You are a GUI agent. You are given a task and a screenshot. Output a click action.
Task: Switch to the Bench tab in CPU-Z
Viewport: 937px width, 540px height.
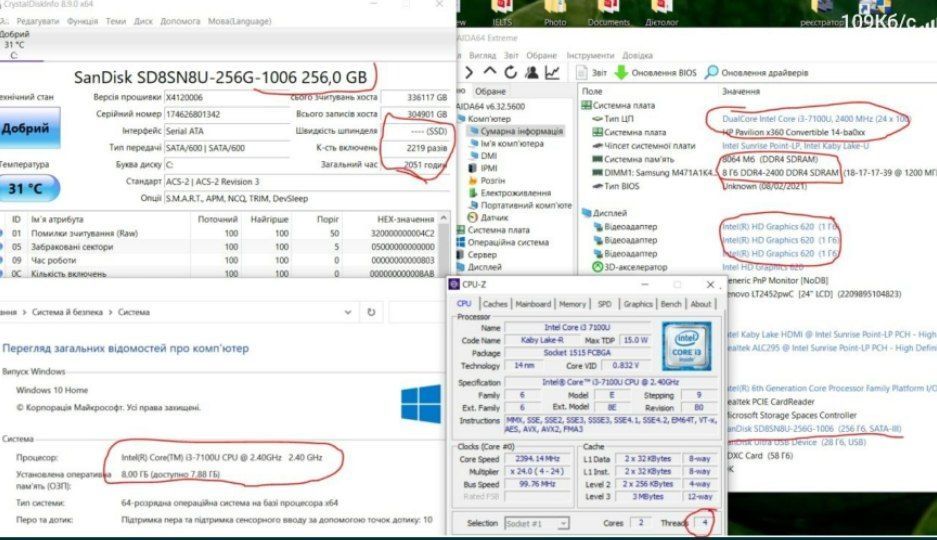point(671,304)
